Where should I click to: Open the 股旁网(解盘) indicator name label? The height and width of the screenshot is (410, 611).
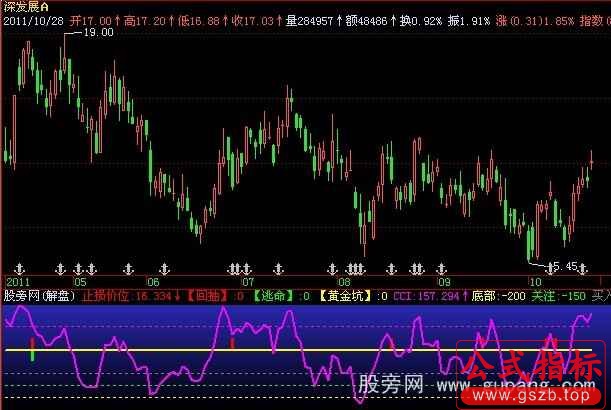pos(39,296)
